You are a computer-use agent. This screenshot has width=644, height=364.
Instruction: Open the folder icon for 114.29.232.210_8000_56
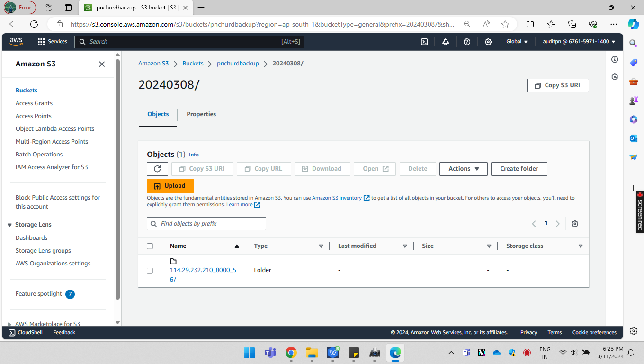[x=173, y=261]
